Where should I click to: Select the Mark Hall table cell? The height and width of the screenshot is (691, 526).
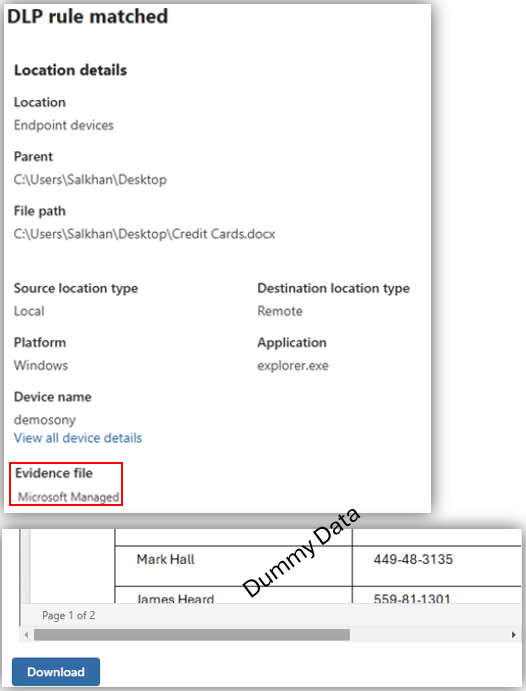[x=233, y=566]
